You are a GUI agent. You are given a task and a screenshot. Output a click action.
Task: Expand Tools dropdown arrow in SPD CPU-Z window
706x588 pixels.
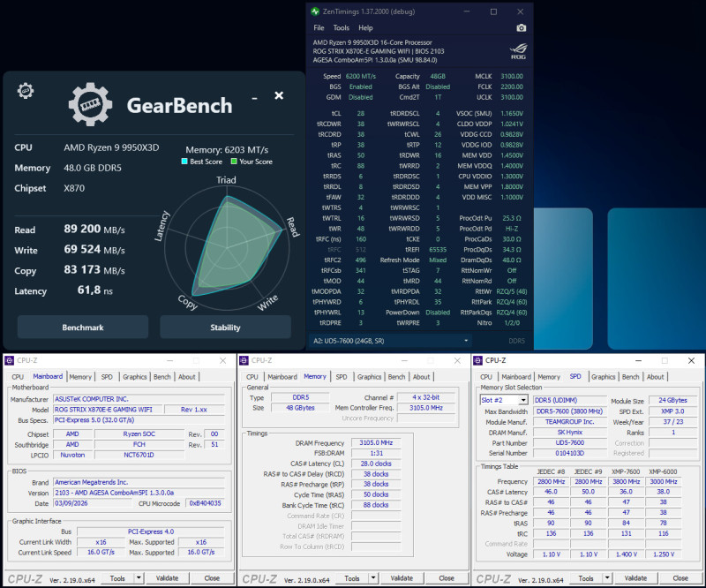(x=607, y=577)
